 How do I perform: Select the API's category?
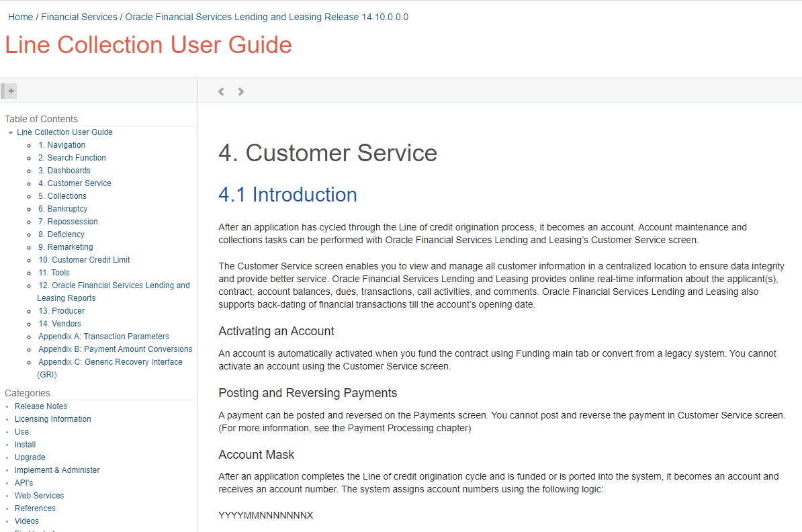24,483
